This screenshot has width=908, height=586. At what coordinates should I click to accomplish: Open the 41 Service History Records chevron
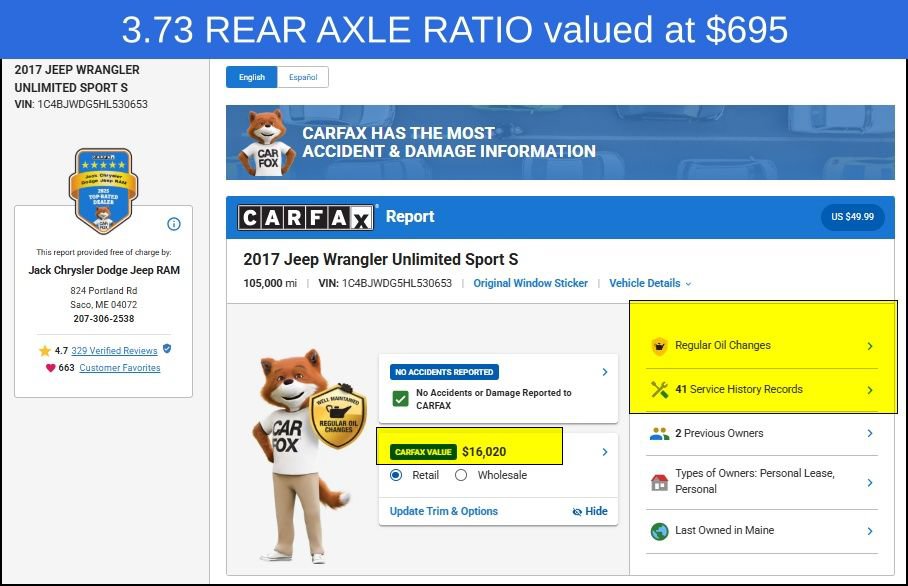[870, 390]
